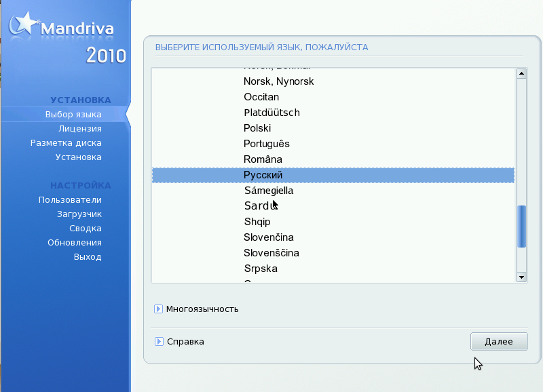This screenshot has height=392, width=543.
Task: Choose Platdüütsch language
Action: (271, 113)
